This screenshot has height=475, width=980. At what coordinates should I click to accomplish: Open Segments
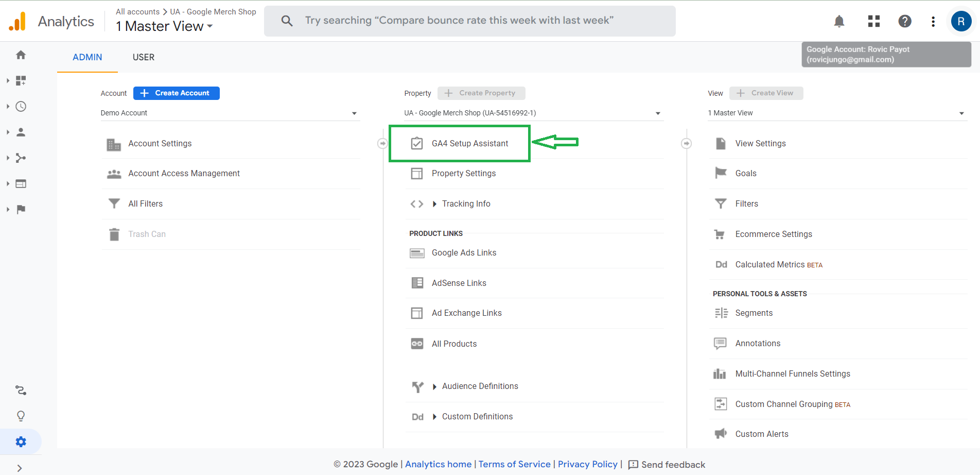754,313
